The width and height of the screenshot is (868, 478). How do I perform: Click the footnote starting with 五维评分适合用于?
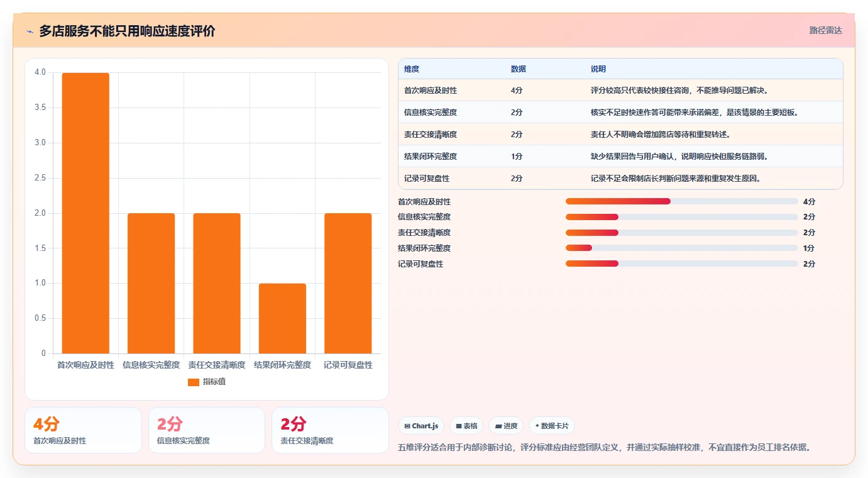click(606, 448)
